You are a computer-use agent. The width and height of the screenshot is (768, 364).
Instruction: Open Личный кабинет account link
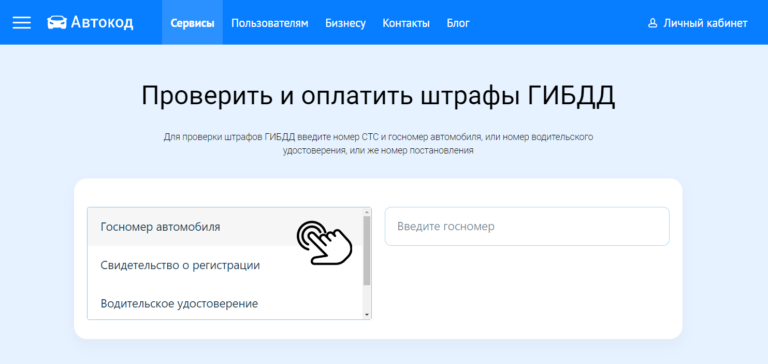point(697,23)
